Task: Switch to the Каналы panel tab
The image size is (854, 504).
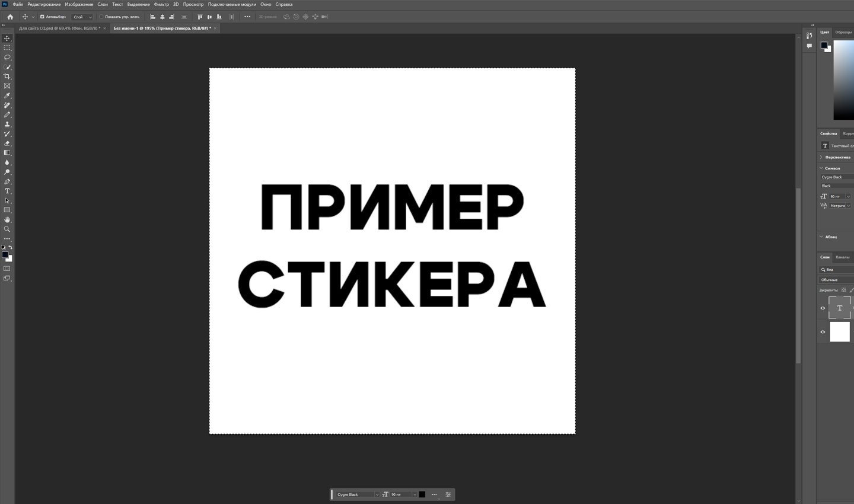Action: [842, 257]
